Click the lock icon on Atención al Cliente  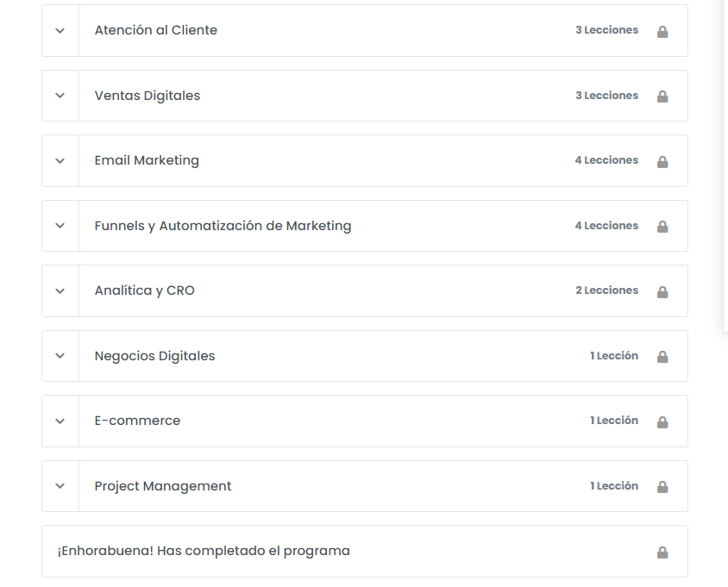point(662,32)
